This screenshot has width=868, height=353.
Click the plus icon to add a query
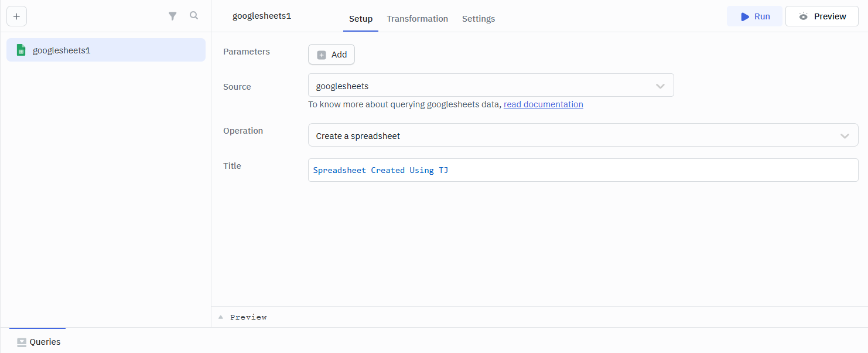(16, 16)
